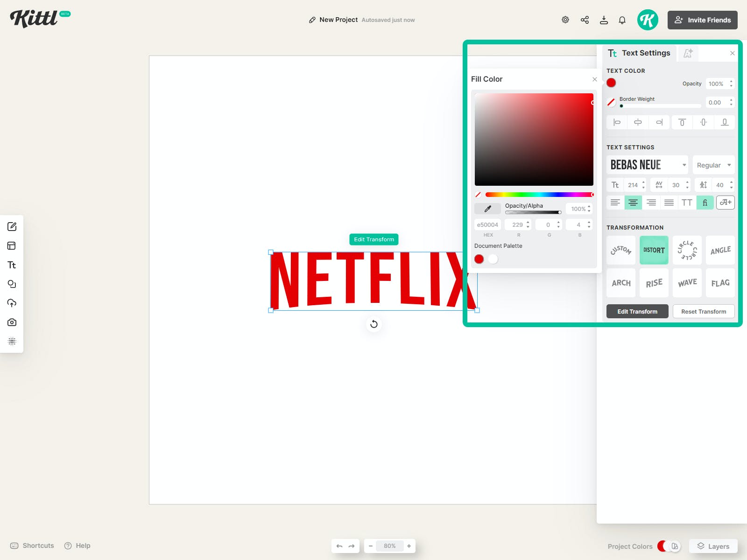Zoom out with the minus button
The height and width of the screenshot is (560, 747).
pyautogui.click(x=371, y=546)
